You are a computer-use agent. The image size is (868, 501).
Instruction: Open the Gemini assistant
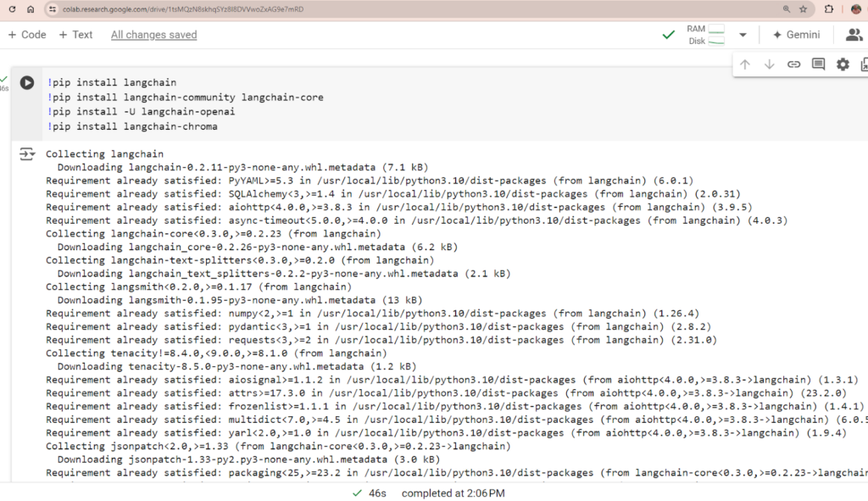796,35
